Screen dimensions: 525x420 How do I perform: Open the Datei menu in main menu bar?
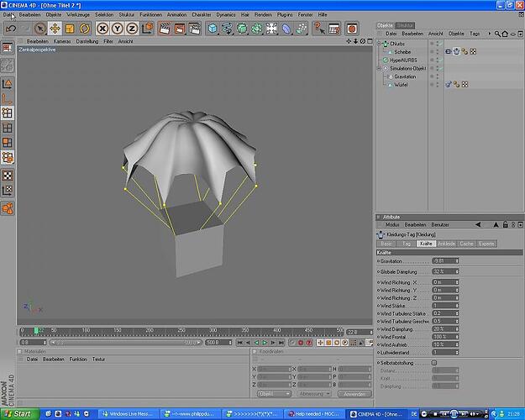(x=8, y=15)
